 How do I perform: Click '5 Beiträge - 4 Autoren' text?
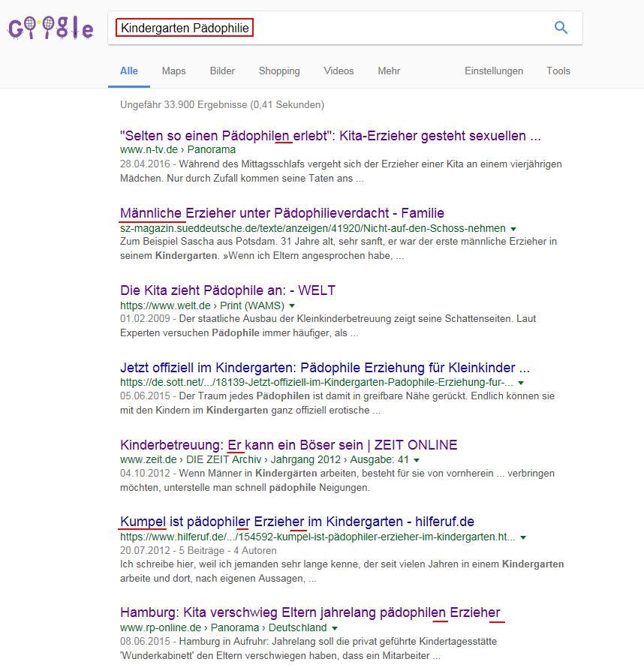(x=227, y=551)
